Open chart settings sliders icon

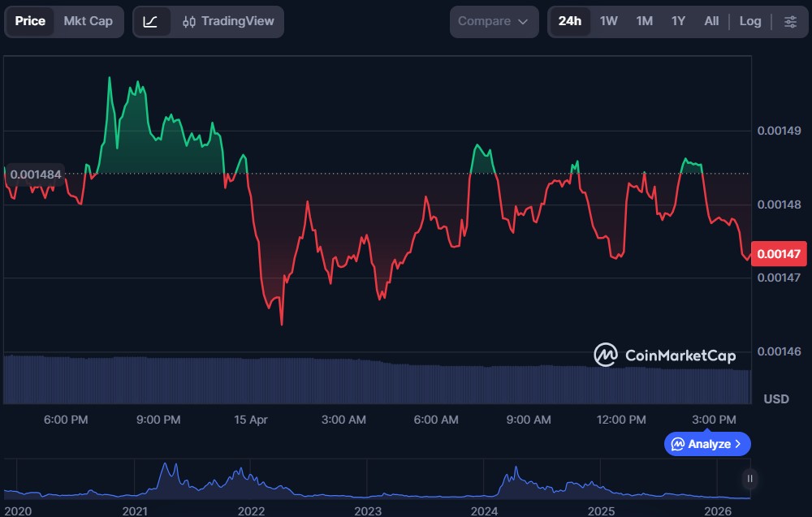pos(790,21)
